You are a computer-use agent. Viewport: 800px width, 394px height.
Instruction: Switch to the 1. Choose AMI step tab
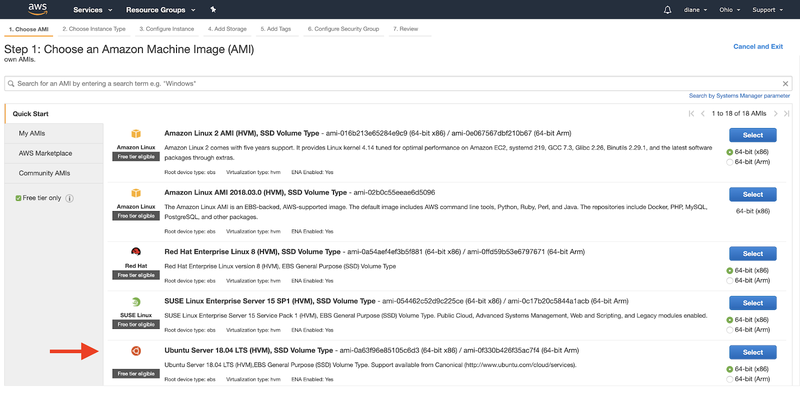[x=29, y=29]
